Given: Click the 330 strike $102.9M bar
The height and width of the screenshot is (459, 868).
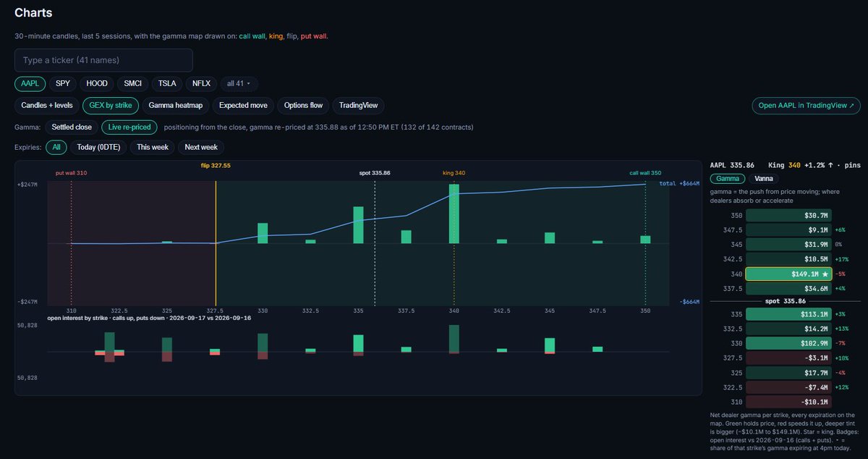Looking at the screenshot, I should 788,343.
